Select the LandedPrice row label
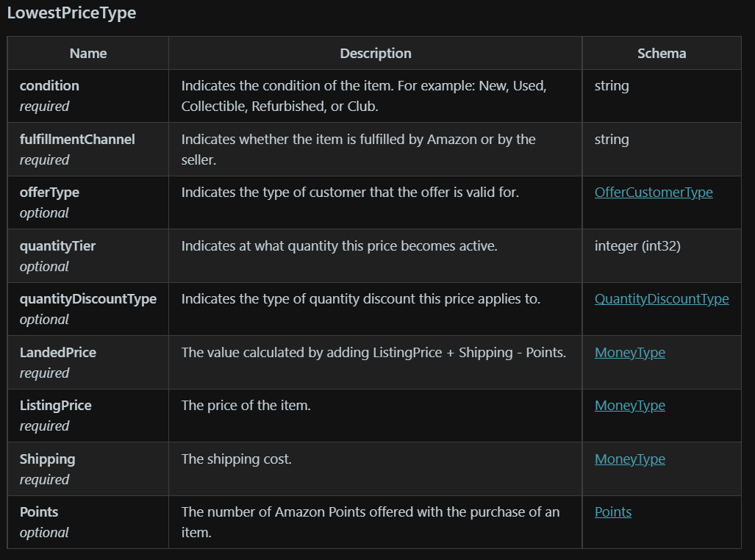Viewport: 755px width, 560px height. click(x=58, y=352)
